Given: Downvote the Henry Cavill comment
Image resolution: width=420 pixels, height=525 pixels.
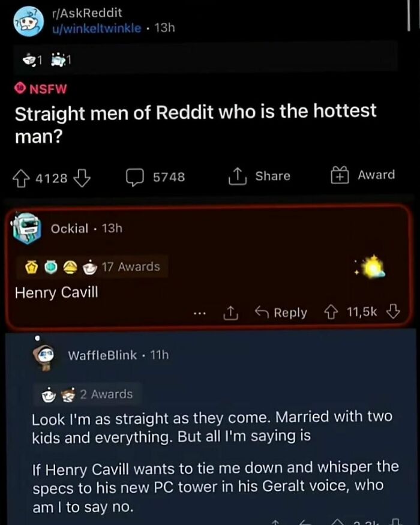Looking at the screenshot, I should pos(392,312).
